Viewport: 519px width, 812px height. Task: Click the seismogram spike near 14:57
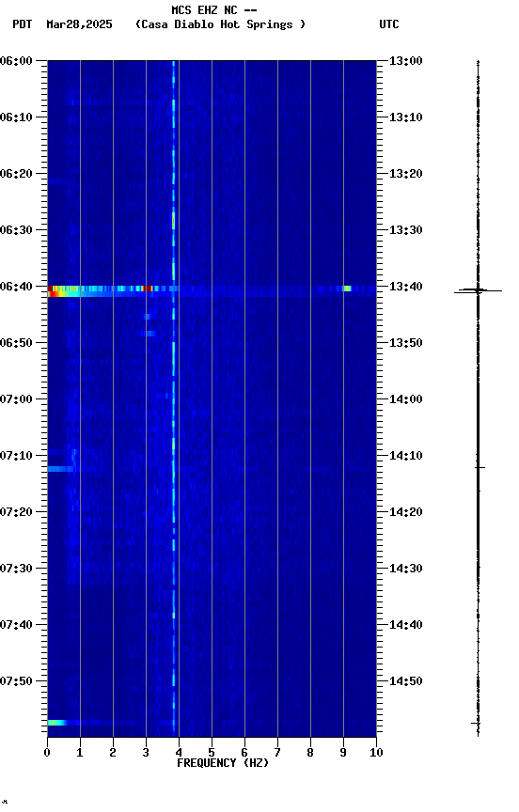point(476,723)
